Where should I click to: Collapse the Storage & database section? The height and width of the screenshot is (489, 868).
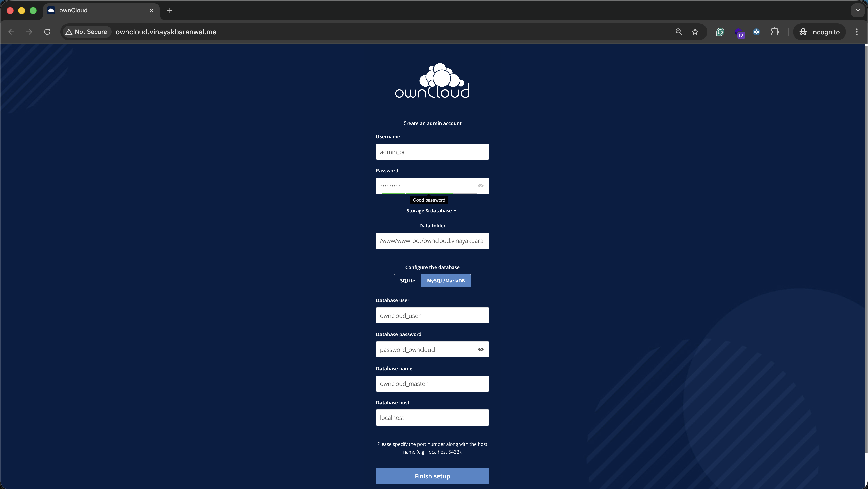click(x=432, y=210)
